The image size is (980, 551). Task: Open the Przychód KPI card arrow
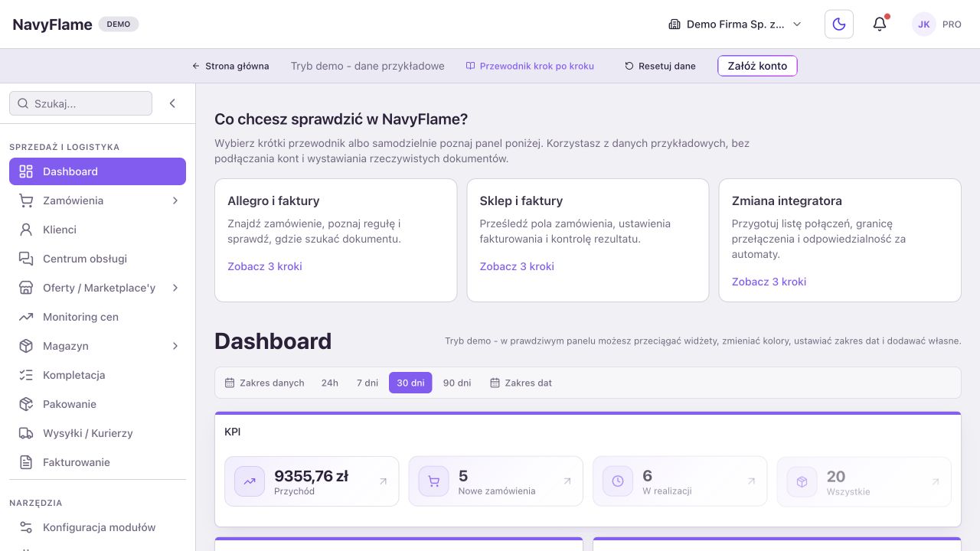(383, 481)
